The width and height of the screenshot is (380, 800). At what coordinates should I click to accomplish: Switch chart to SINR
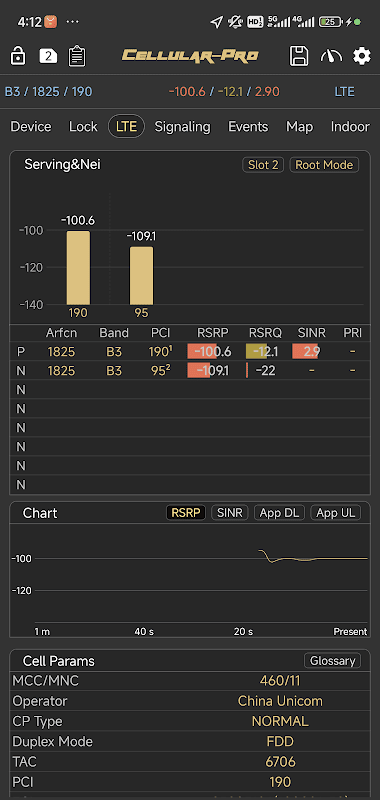click(x=230, y=513)
